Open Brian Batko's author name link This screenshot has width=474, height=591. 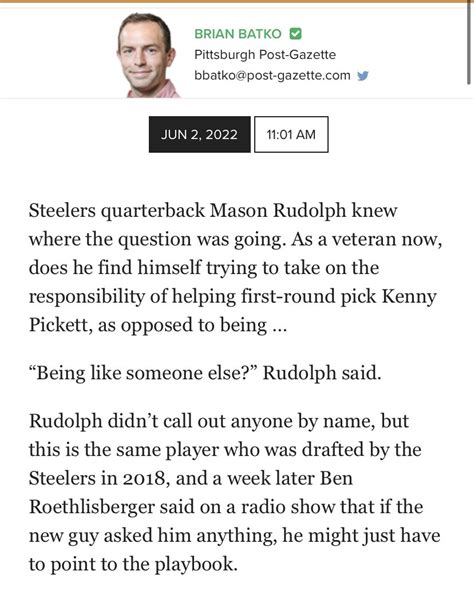point(238,34)
